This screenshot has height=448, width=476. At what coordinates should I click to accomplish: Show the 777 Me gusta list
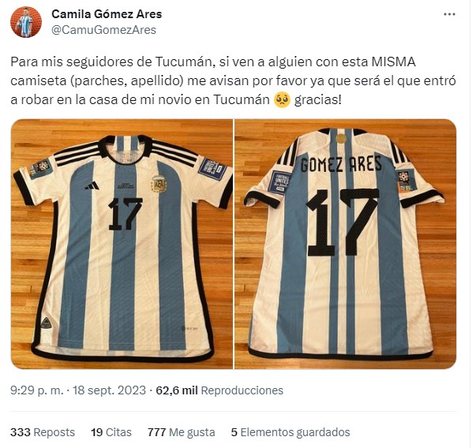pos(182,432)
